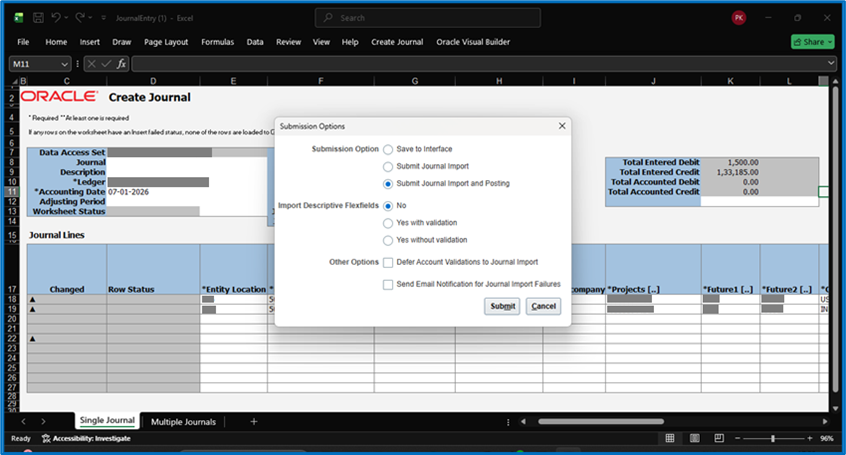Viewport: 846px width, 455px height.
Task: Click horizontal scrollbar right arrow
Action: point(825,422)
